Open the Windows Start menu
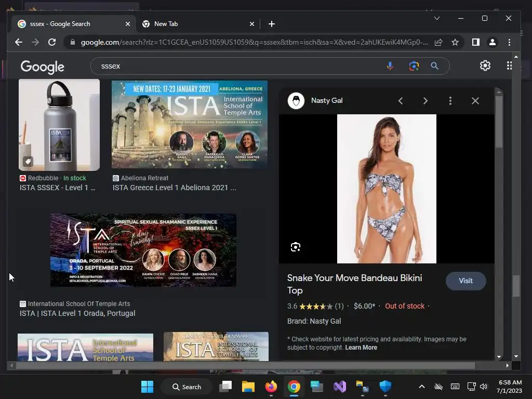The height and width of the screenshot is (399, 532). click(x=147, y=387)
